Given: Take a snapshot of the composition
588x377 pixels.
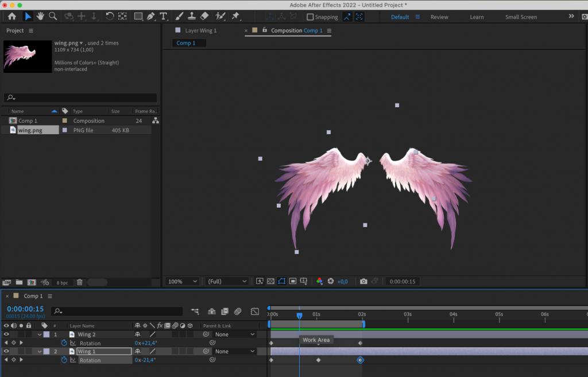Looking at the screenshot, I should 364,281.
